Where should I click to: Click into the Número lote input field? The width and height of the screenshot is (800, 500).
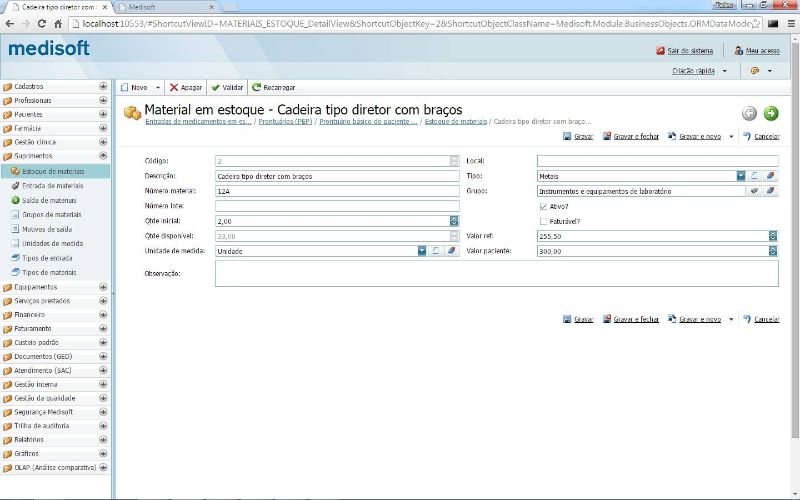click(x=337, y=206)
